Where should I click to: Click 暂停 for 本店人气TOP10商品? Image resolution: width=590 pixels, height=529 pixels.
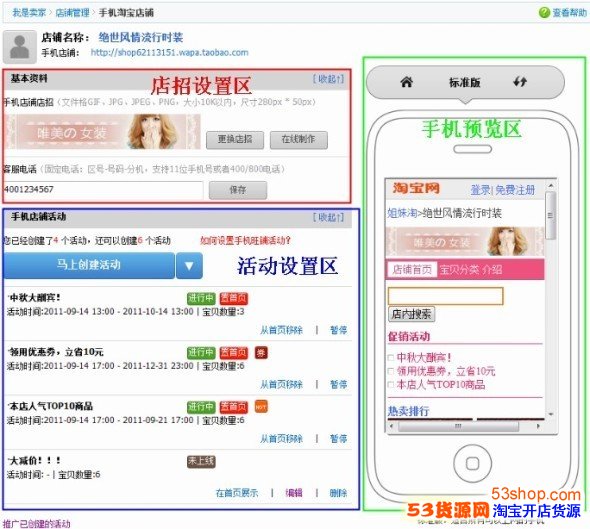click(338, 438)
